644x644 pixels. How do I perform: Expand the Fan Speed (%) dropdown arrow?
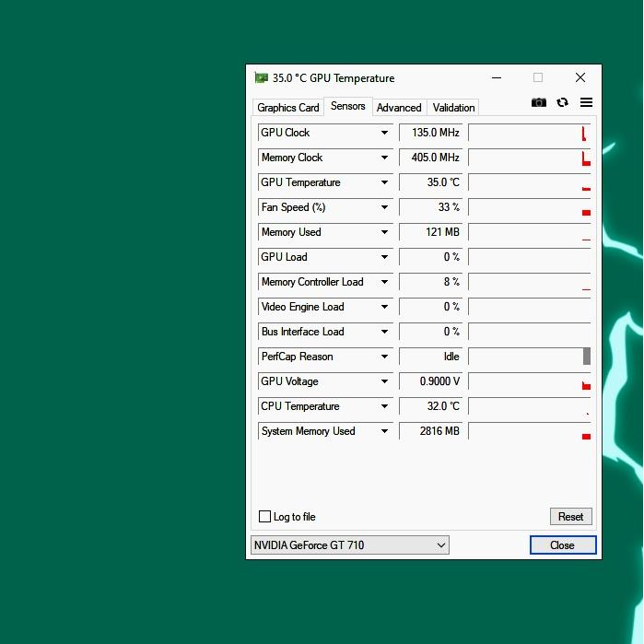[384, 207]
